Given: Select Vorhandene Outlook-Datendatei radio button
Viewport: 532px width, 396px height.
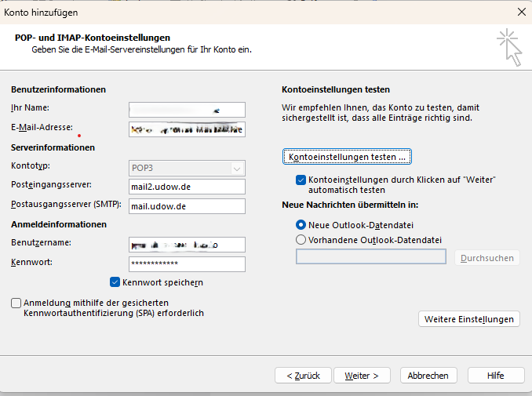Looking at the screenshot, I should [301, 240].
